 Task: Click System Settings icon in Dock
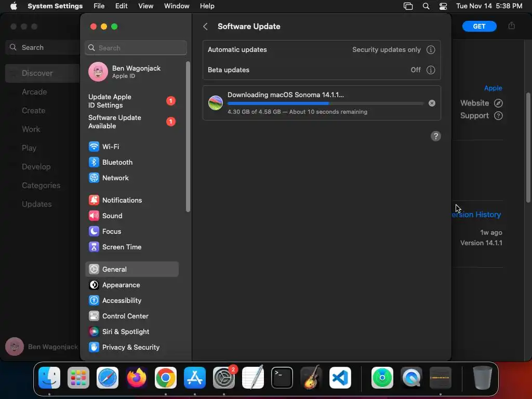(224, 378)
